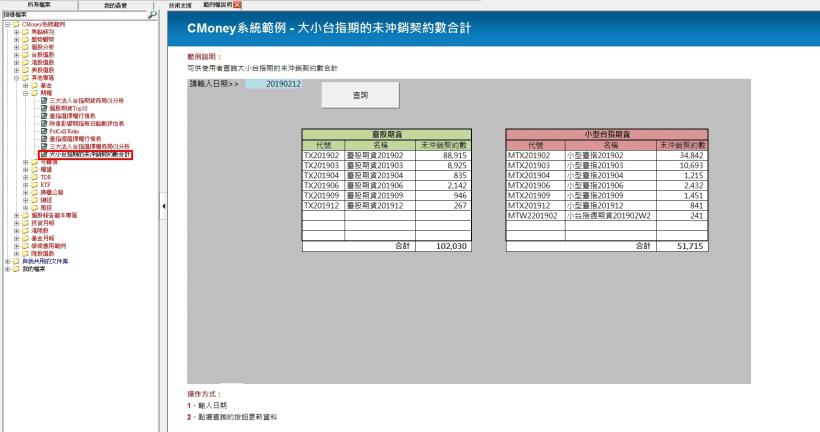The image size is (820, 432).
Task: Click the report icon of 個股期貨Top10
Action: click(44, 108)
